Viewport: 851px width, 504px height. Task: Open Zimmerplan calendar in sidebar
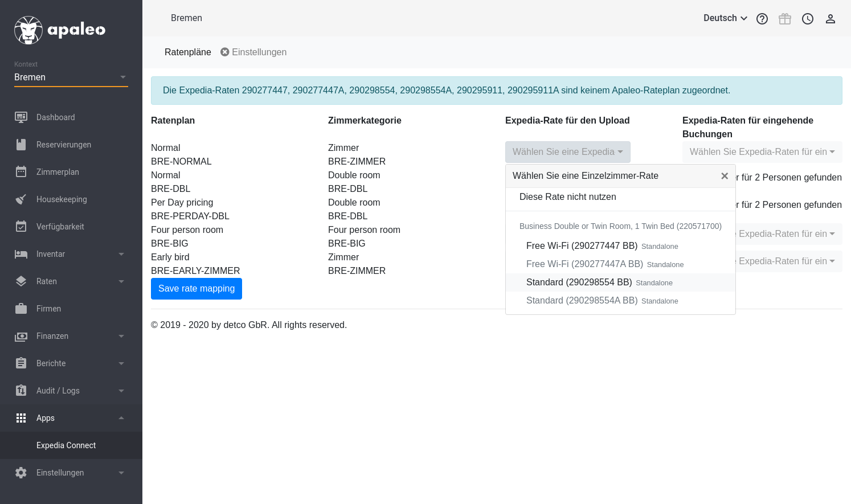[x=58, y=172]
